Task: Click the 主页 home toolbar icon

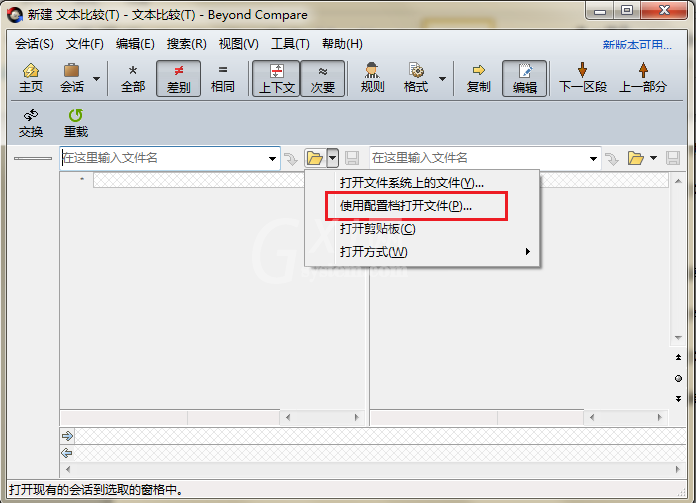Action: [x=31, y=78]
